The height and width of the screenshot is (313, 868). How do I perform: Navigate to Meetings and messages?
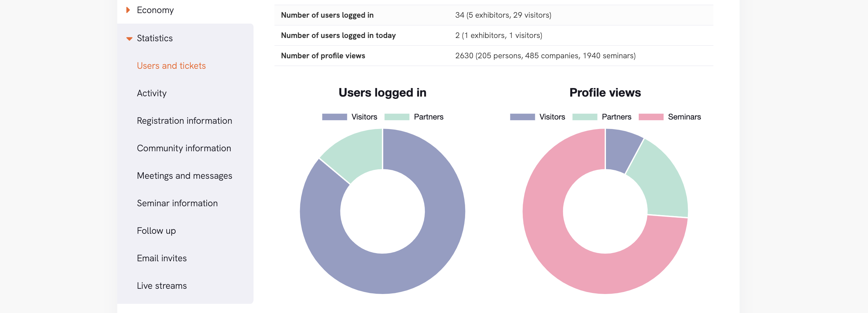[184, 175]
